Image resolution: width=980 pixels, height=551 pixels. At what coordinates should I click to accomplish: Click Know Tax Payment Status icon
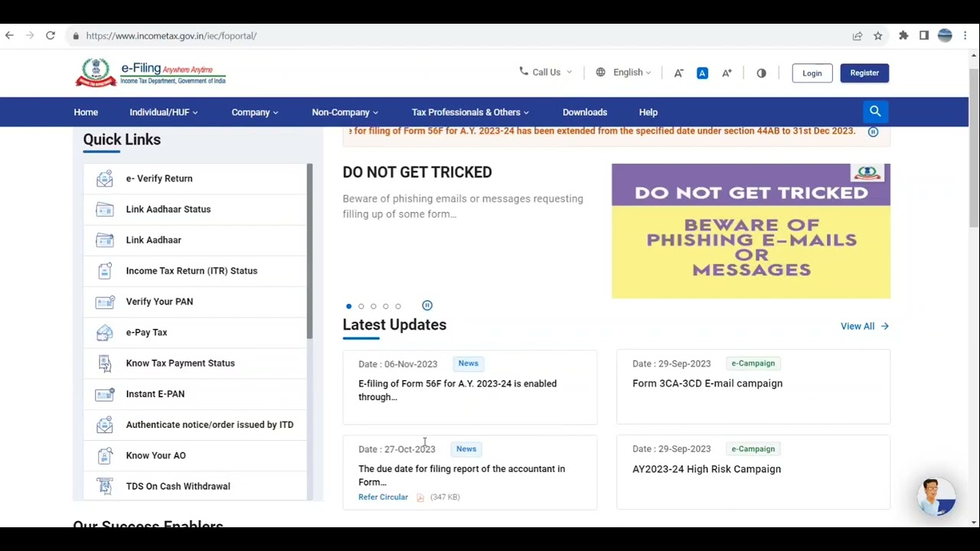[x=105, y=363]
